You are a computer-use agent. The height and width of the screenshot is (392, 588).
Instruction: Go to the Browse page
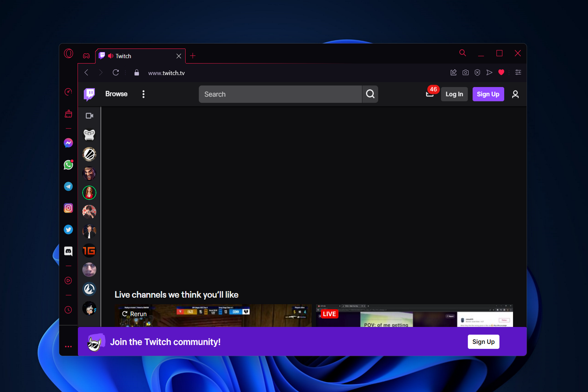pos(116,94)
